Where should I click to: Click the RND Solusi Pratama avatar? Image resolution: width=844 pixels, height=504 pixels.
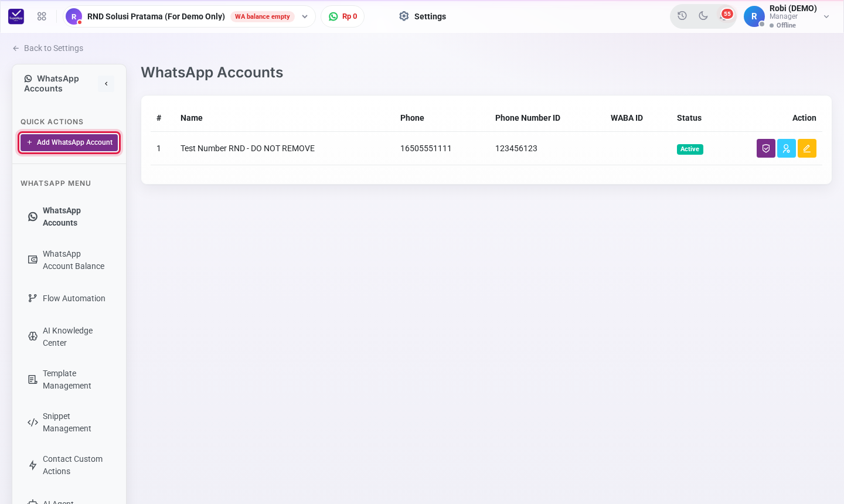(x=74, y=16)
